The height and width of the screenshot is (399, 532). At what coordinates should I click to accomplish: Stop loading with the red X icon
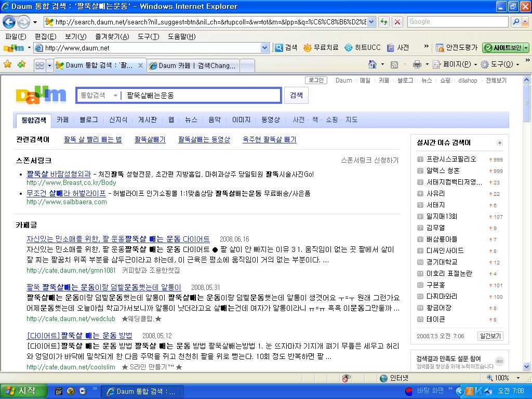[x=397, y=22]
